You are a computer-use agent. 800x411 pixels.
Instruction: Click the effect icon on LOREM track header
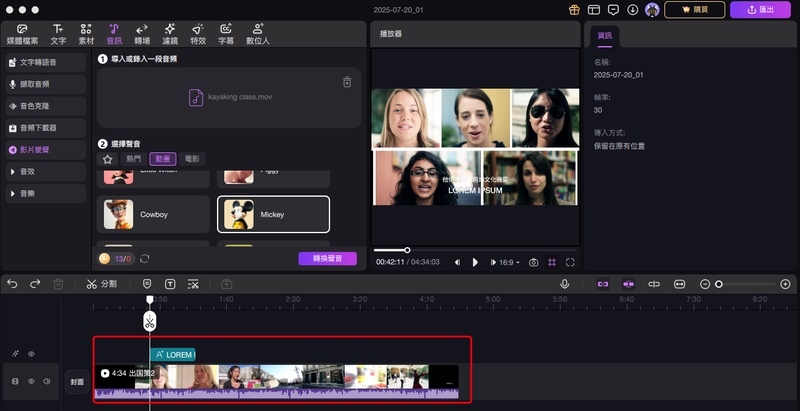point(16,353)
